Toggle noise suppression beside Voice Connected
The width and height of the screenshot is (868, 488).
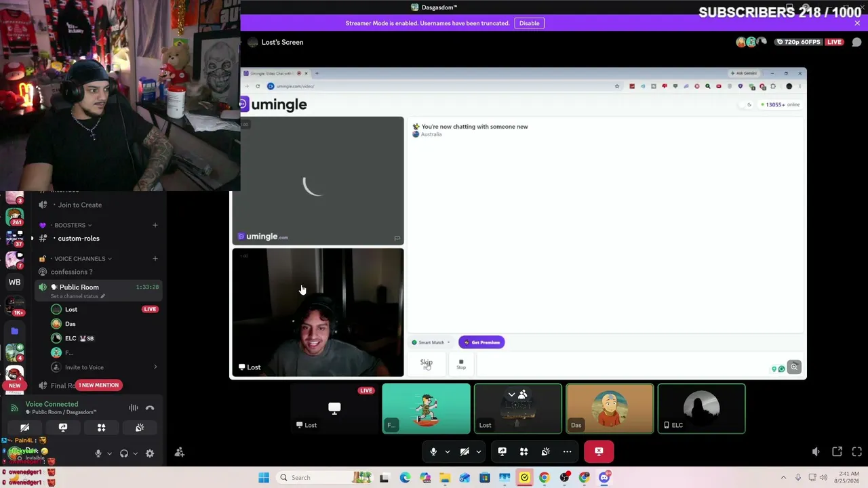[134, 407]
